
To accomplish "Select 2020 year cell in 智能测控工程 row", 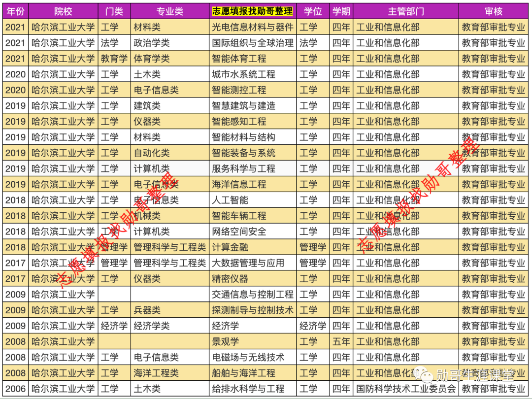I will [x=16, y=90].
